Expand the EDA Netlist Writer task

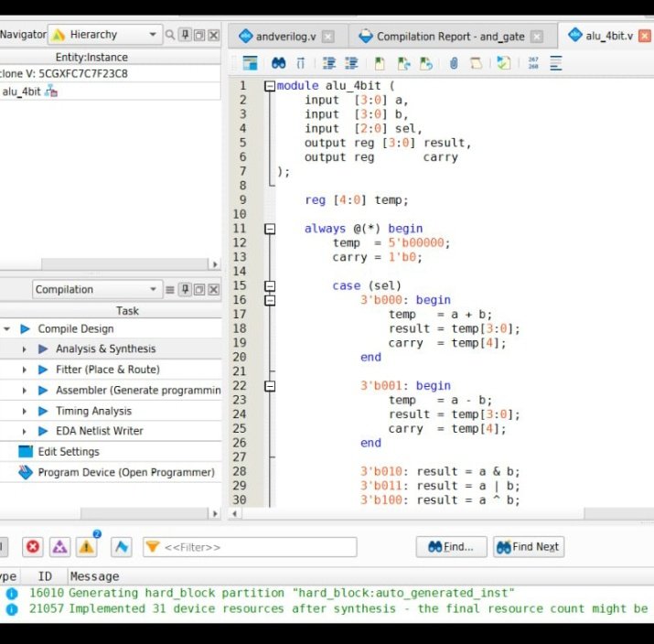tap(24, 431)
